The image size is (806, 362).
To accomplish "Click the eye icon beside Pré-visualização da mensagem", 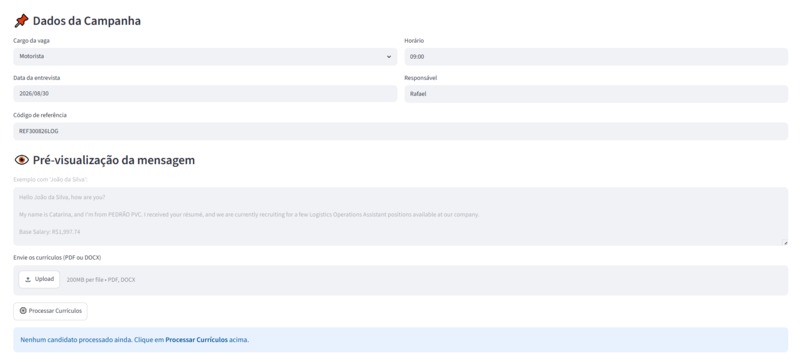I will 22,160.
